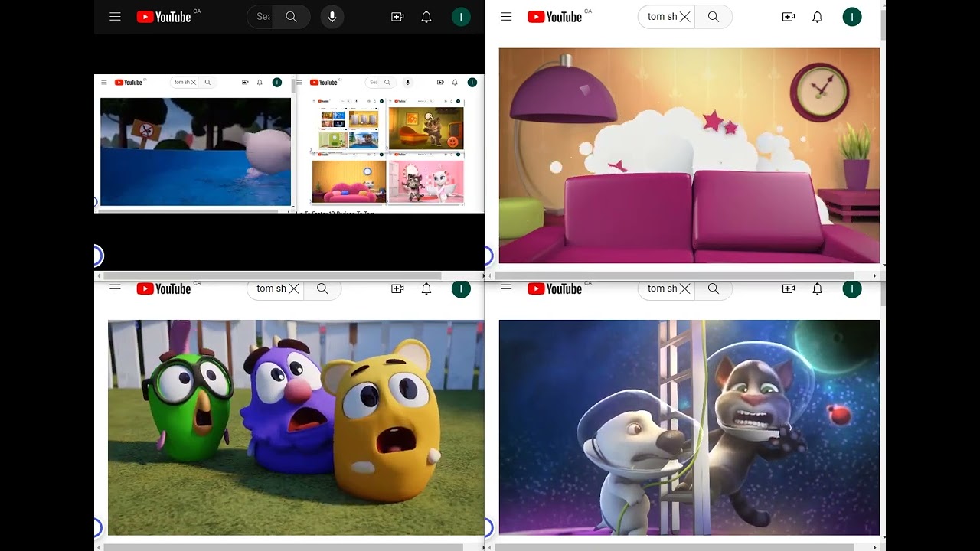Click YouTube logo in bottom-right pane

555,289
